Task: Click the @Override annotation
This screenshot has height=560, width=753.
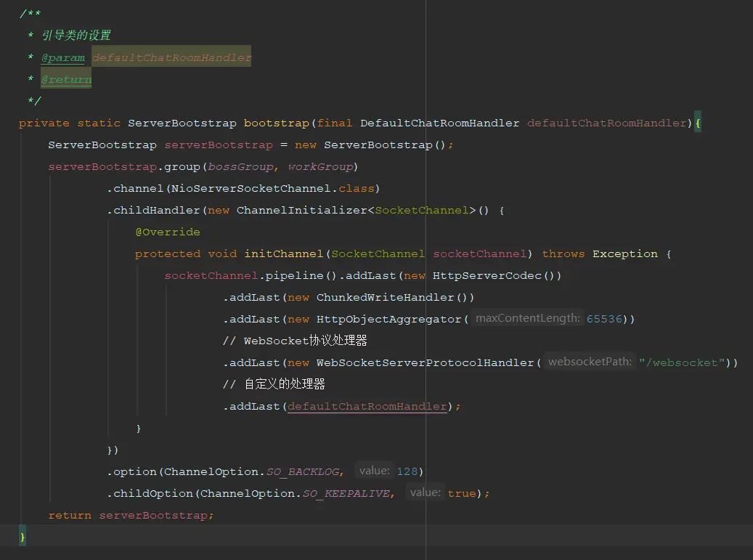Action: [168, 232]
